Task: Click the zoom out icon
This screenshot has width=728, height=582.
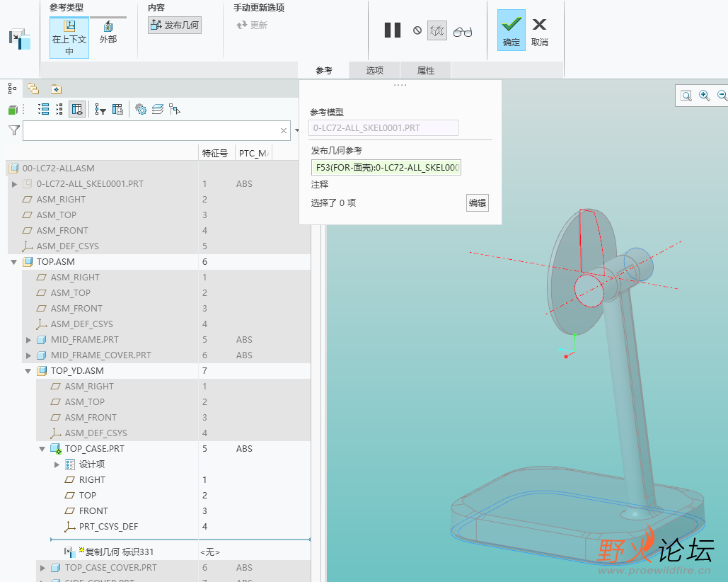Action: click(x=722, y=95)
